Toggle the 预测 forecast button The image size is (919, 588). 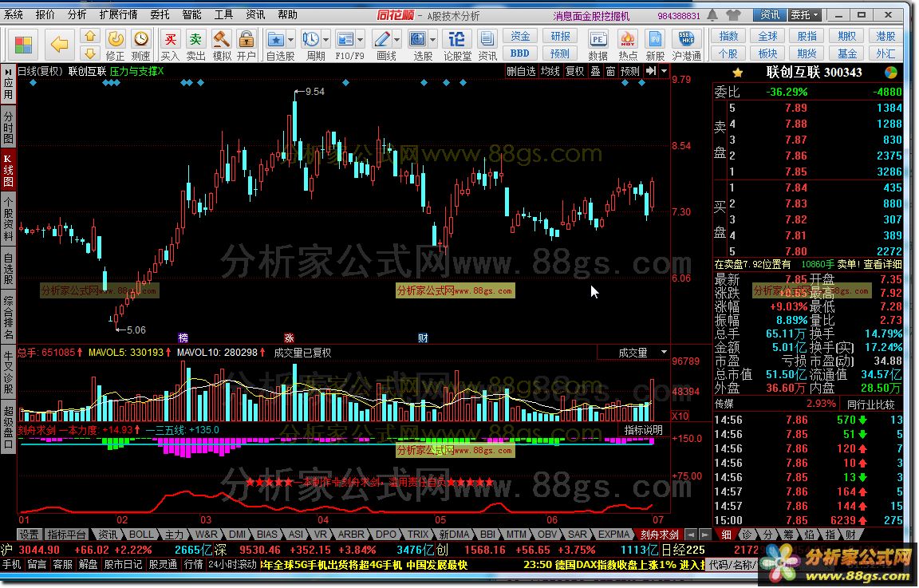click(630, 71)
